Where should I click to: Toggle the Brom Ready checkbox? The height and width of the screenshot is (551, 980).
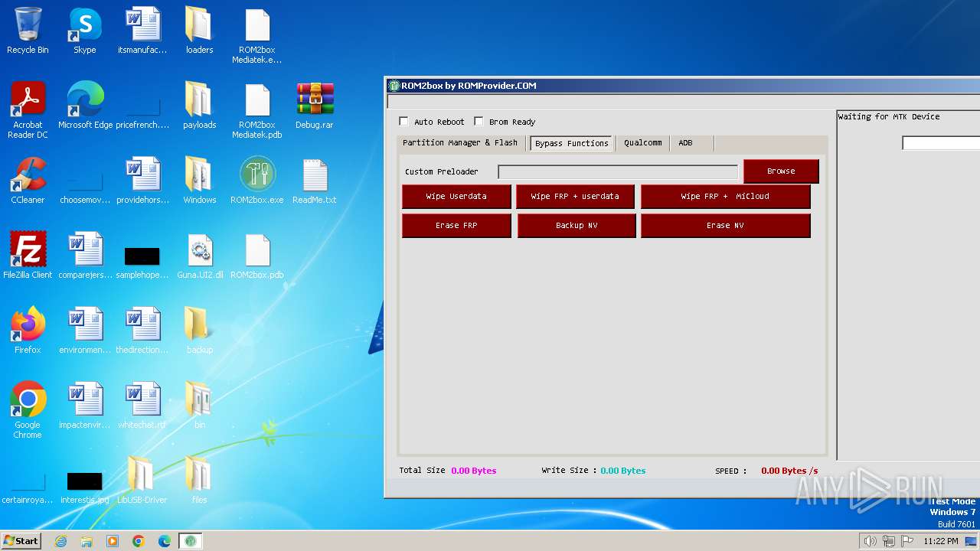click(x=479, y=121)
